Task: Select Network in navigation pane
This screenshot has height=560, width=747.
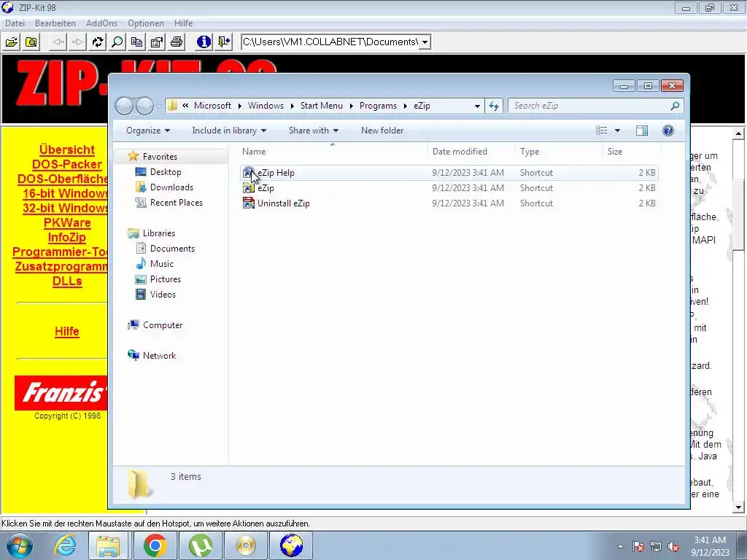Action: click(x=159, y=356)
